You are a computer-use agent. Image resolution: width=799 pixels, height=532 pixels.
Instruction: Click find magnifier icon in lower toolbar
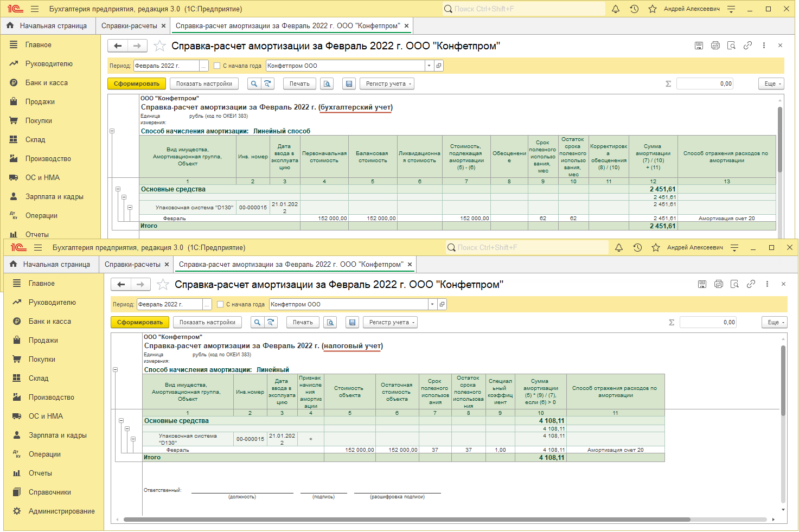[x=258, y=322]
